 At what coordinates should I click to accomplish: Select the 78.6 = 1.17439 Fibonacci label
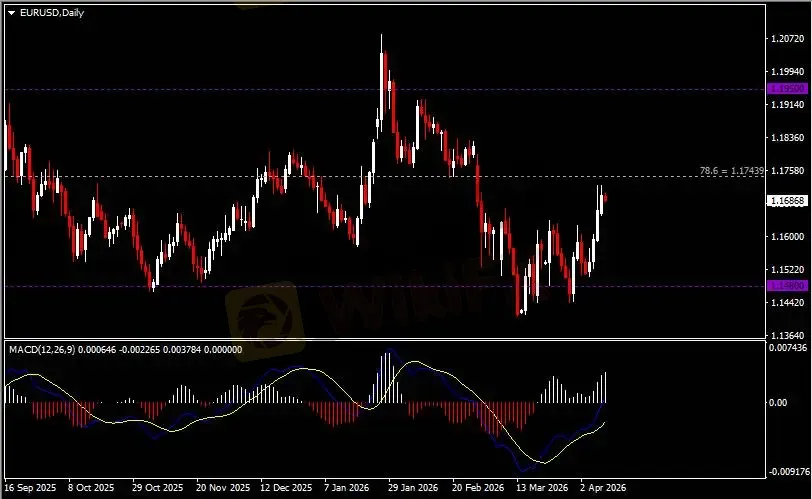click(x=734, y=171)
